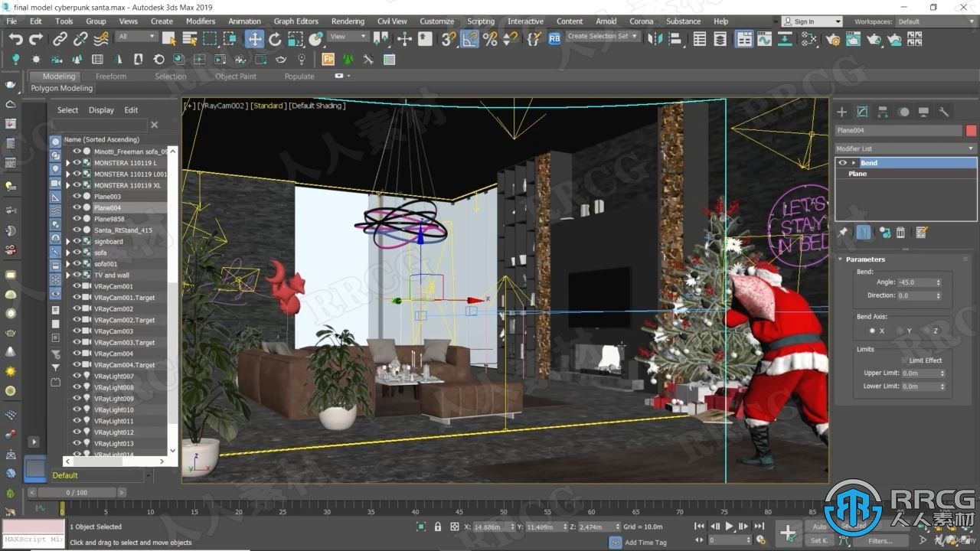Open the Rendering menu
The height and width of the screenshot is (551, 980).
[x=348, y=21]
